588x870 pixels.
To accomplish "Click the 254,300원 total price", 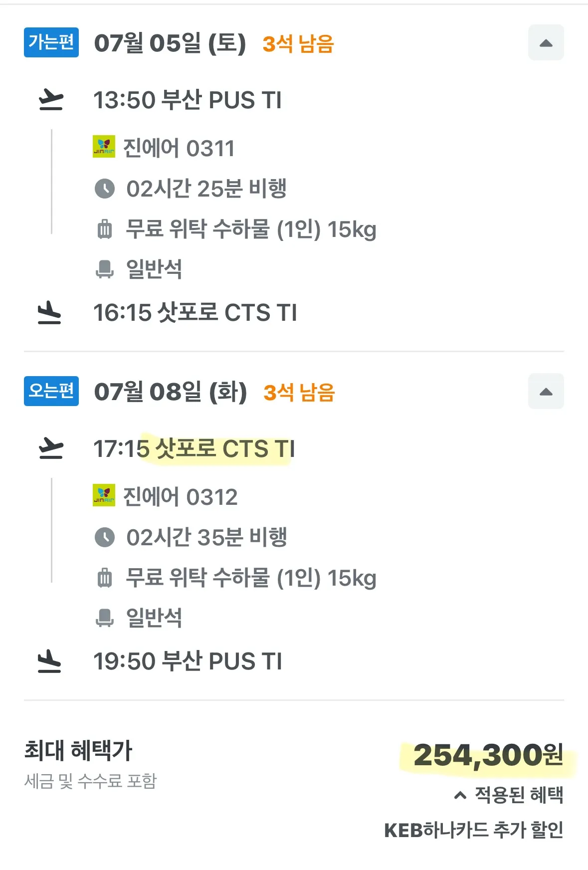I will click(488, 755).
